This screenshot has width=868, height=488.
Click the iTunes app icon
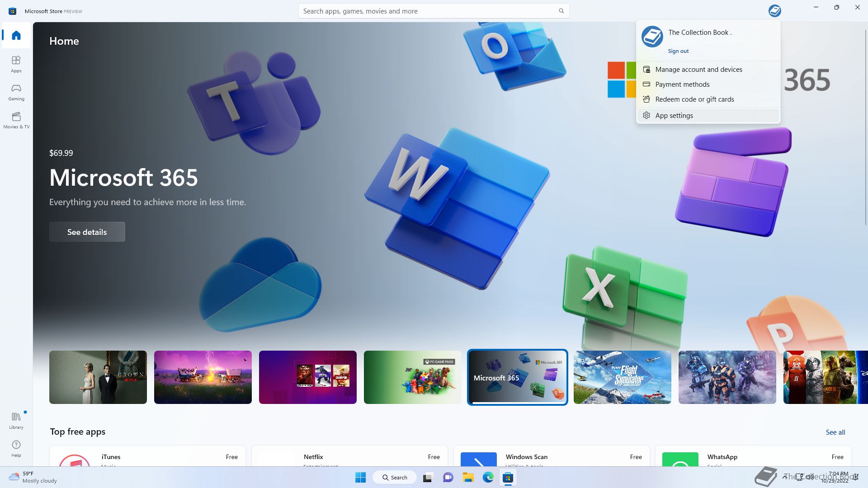tap(75, 460)
